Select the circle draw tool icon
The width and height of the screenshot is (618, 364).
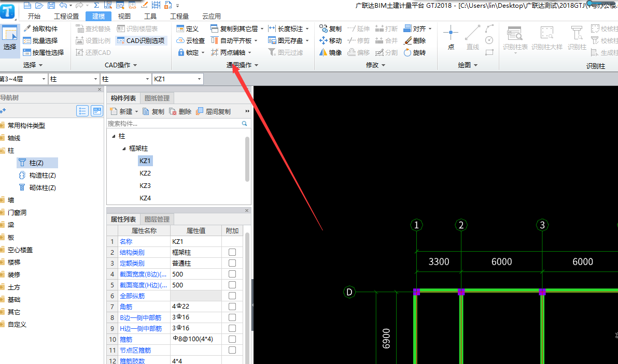[489, 40]
